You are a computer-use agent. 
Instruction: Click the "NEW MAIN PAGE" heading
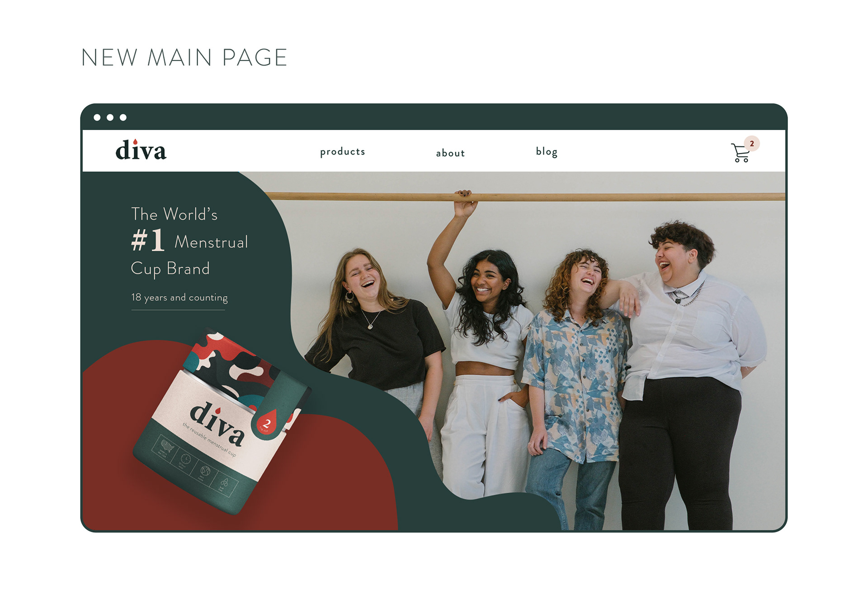click(184, 58)
